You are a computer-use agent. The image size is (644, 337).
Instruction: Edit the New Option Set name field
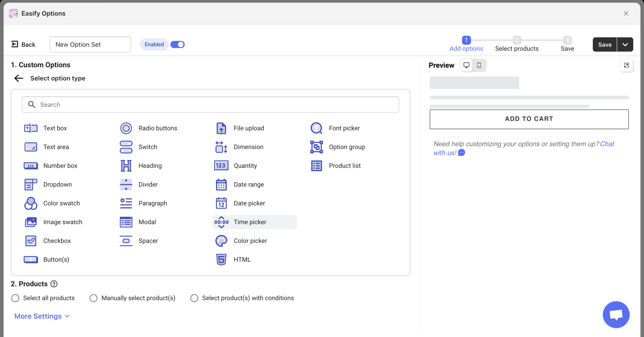coord(90,44)
